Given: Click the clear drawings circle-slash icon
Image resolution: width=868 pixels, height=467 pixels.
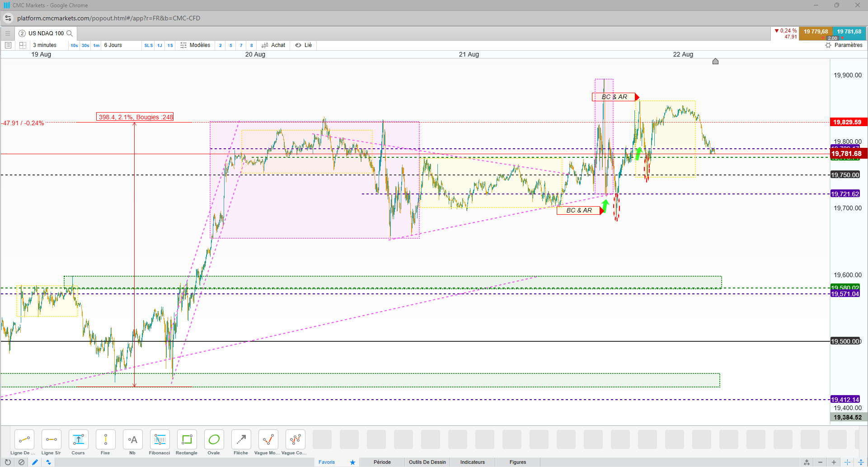Looking at the screenshot, I should coord(21,462).
